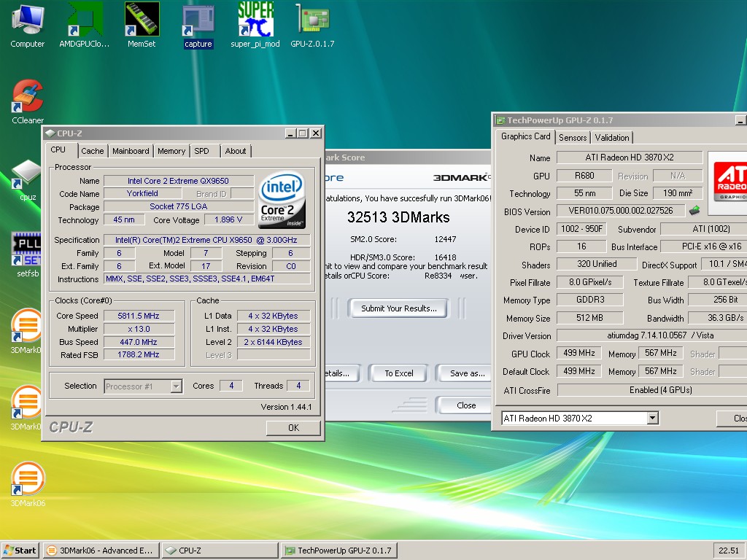This screenshot has height=560, width=747.
Task: Click the 5811.5 MHz core speed value
Action: (x=139, y=316)
